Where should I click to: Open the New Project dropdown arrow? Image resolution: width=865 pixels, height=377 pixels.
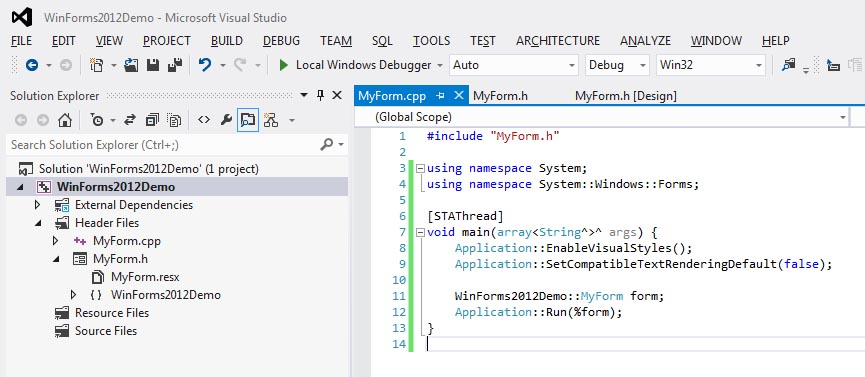[114, 65]
